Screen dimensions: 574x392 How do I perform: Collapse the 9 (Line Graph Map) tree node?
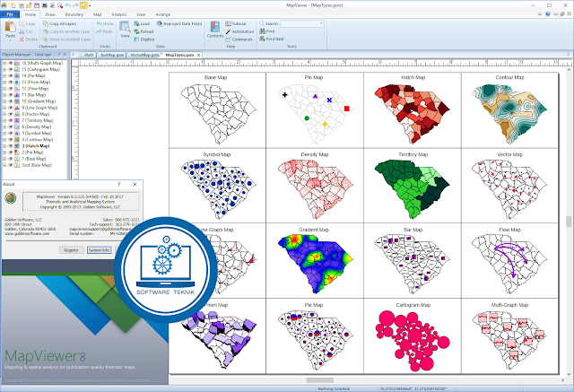pyautogui.click(x=4, y=108)
